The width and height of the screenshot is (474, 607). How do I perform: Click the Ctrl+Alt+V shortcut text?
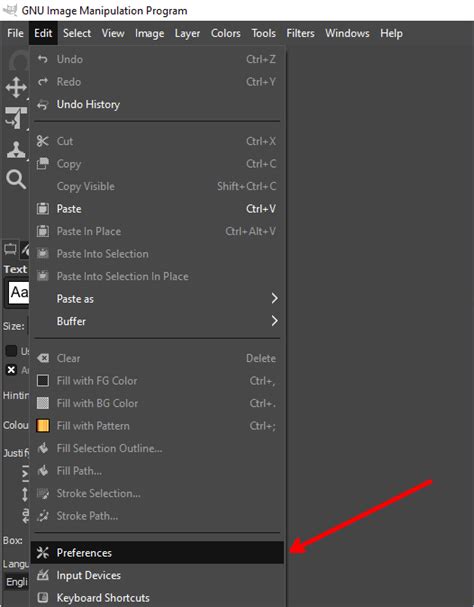coord(251,231)
